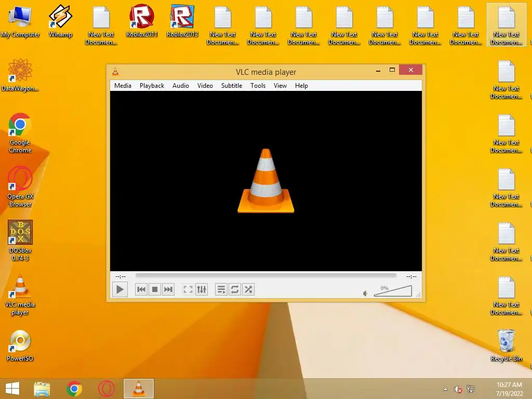Open the View menu

[280, 86]
